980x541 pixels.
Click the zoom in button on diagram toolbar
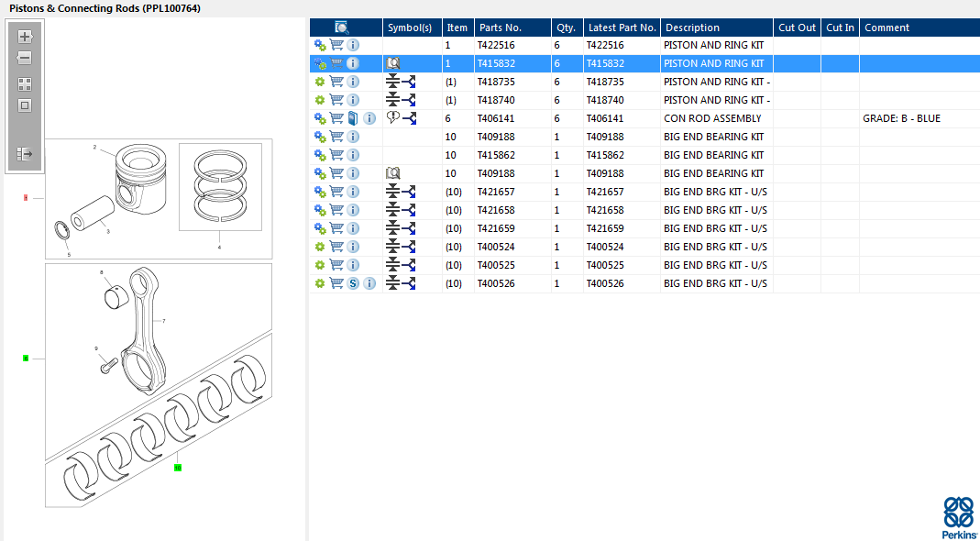25,37
